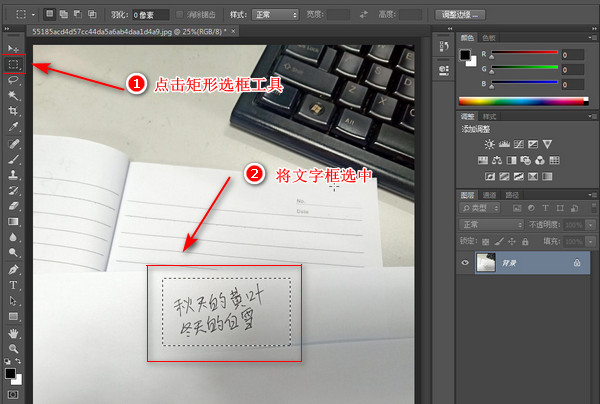Switch to the 色板 swatches tab
The height and width of the screenshot is (404, 600).
pos(489,37)
